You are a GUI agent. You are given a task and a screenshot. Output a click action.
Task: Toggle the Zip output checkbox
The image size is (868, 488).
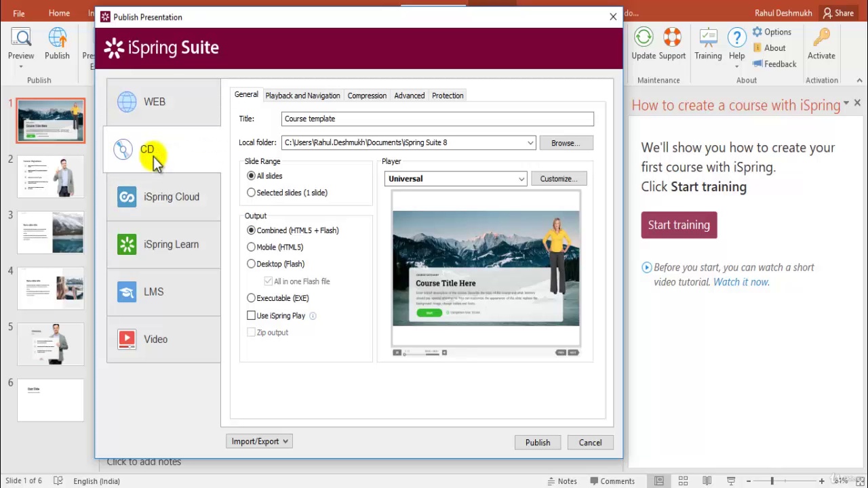click(252, 333)
